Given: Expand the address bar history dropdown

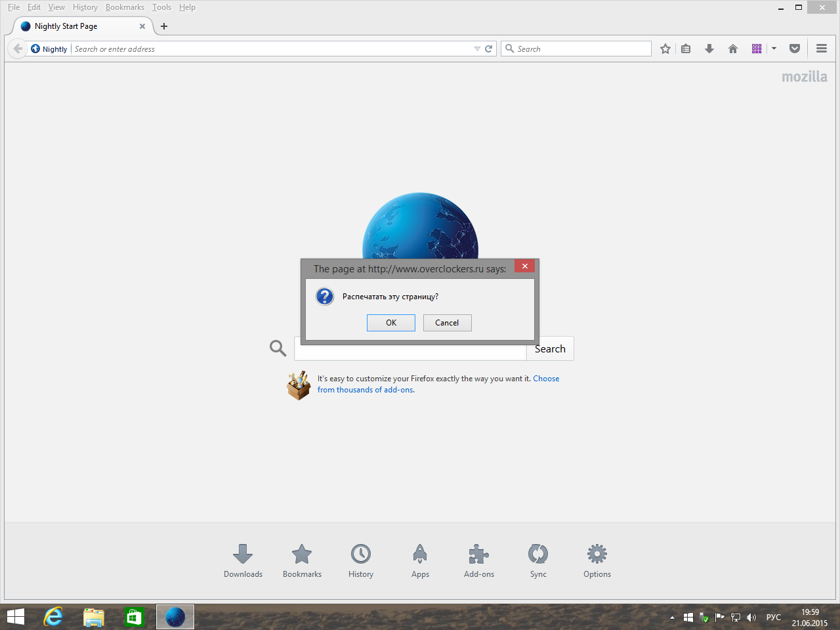Looking at the screenshot, I should click(477, 49).
